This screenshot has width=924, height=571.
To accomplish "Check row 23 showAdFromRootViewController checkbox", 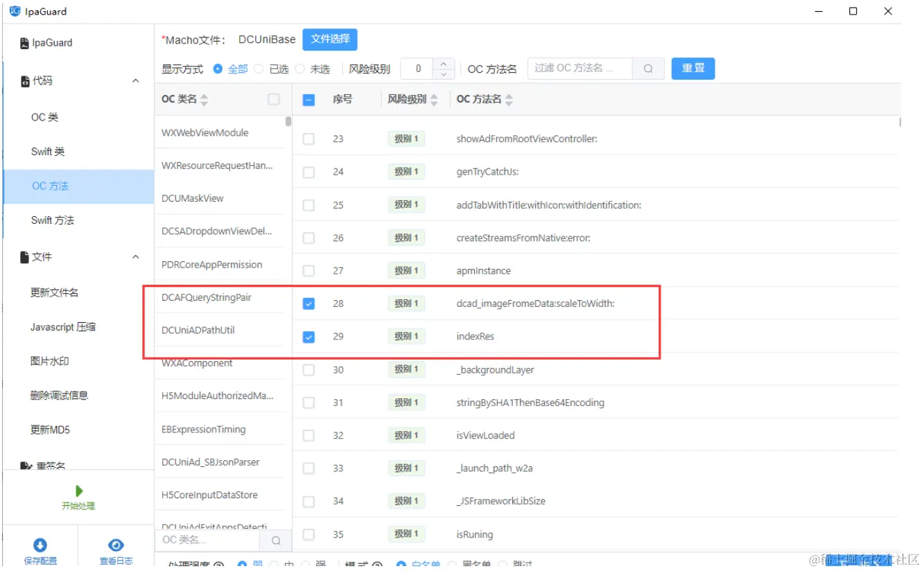I will click(309, 139).
